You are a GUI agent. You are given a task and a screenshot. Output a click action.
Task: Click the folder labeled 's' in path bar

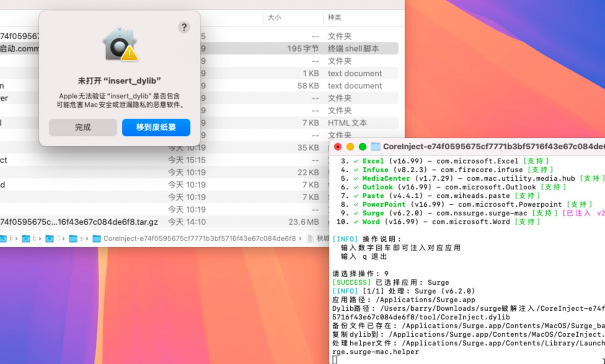[76, 238]
